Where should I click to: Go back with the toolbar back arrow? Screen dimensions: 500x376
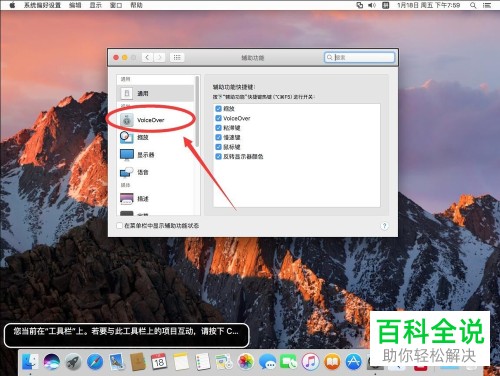147,57
